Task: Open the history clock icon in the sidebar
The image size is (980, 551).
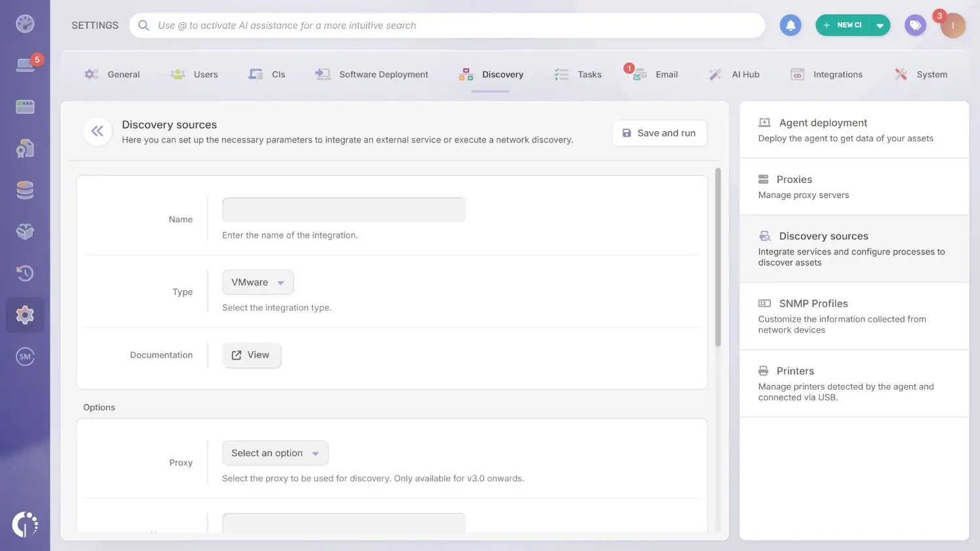Action: 25,273
